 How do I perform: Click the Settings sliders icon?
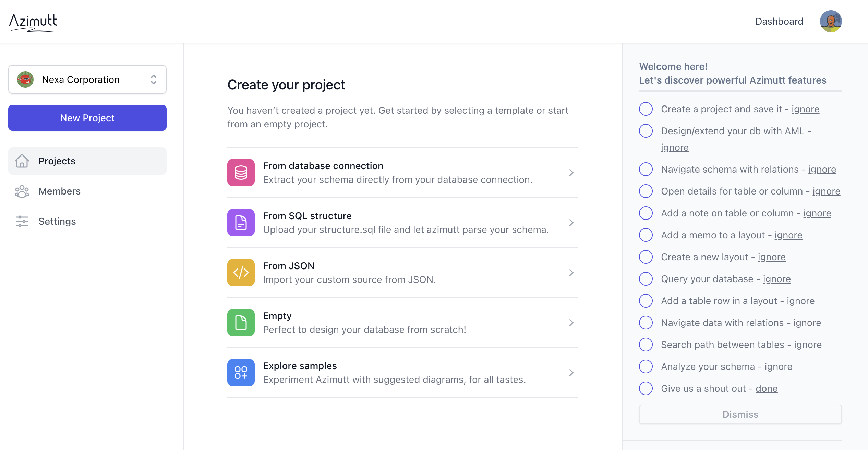pos(22,221)
